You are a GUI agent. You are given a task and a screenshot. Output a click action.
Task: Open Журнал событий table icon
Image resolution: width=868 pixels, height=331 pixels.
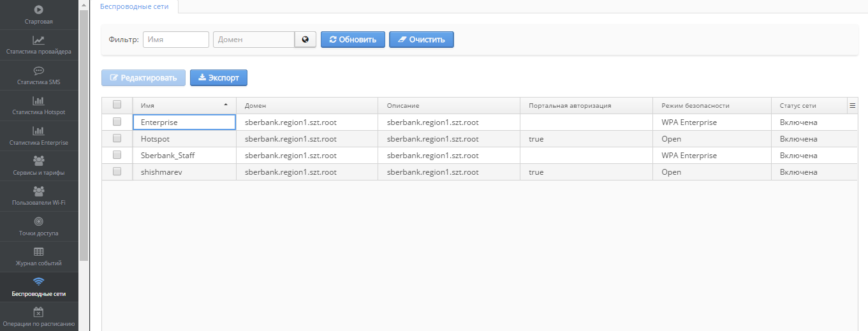38,252
